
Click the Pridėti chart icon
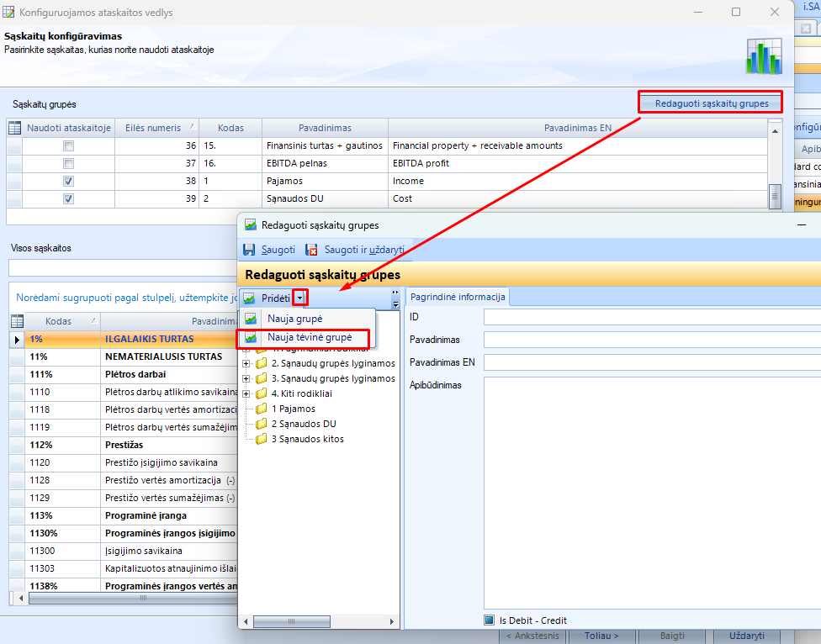249,298
